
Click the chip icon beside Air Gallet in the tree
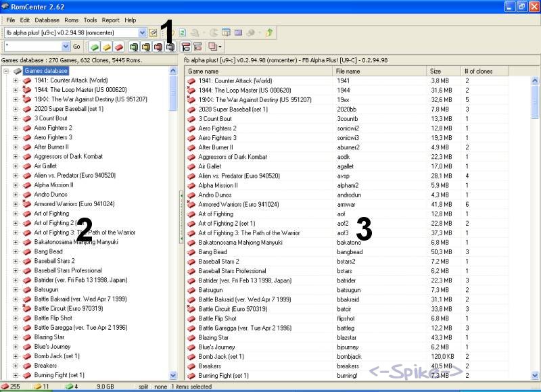point(27,166)
